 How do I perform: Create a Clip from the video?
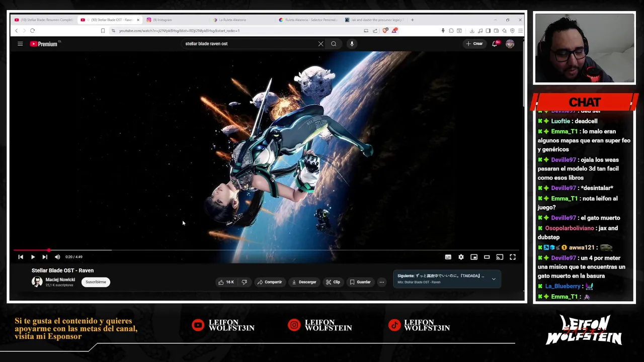click(333, 282)
